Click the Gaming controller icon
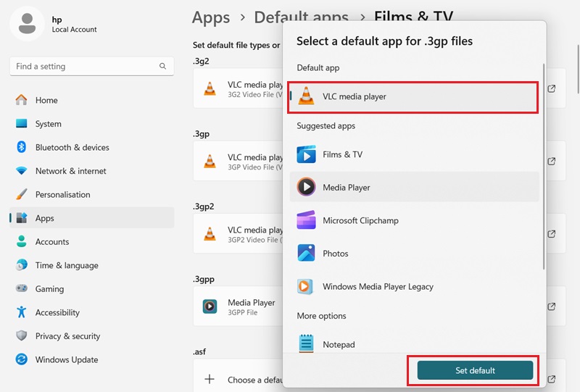The width and height of the screenshot is (580, 392). click(22, 288)
